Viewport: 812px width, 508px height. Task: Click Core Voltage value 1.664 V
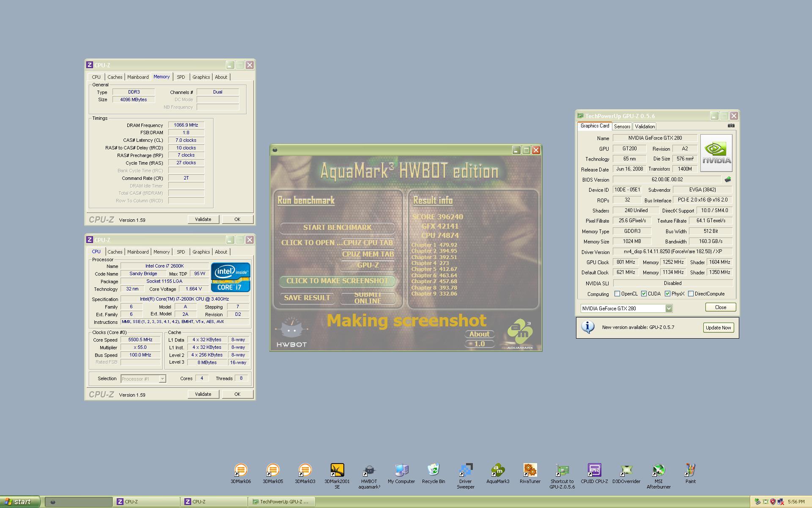[194, 289]
